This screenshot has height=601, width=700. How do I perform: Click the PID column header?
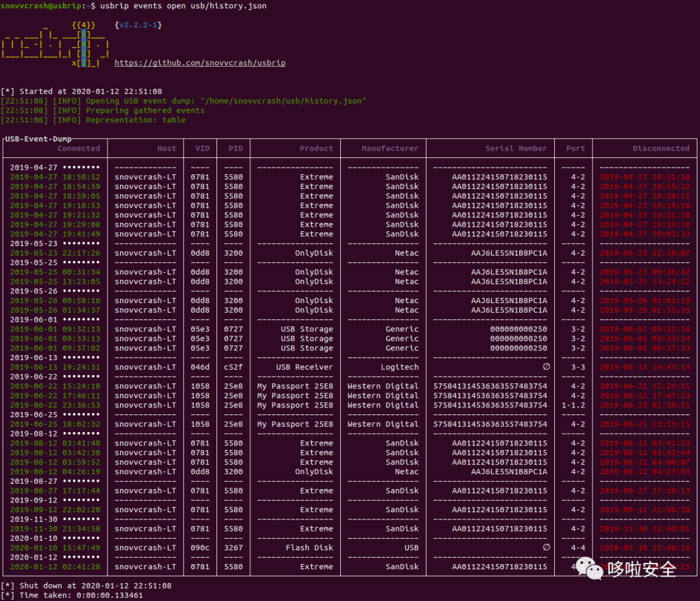pos(236,148)
